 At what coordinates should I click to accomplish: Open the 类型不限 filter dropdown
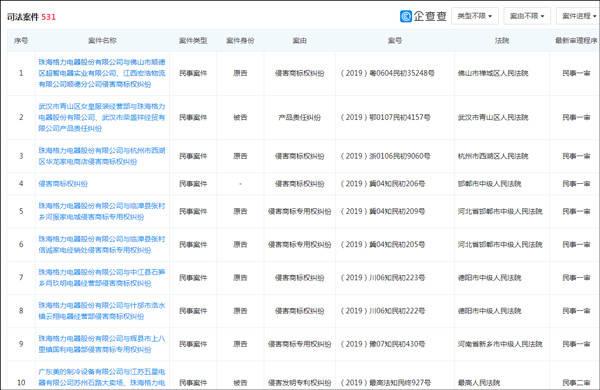click(474, 16)
